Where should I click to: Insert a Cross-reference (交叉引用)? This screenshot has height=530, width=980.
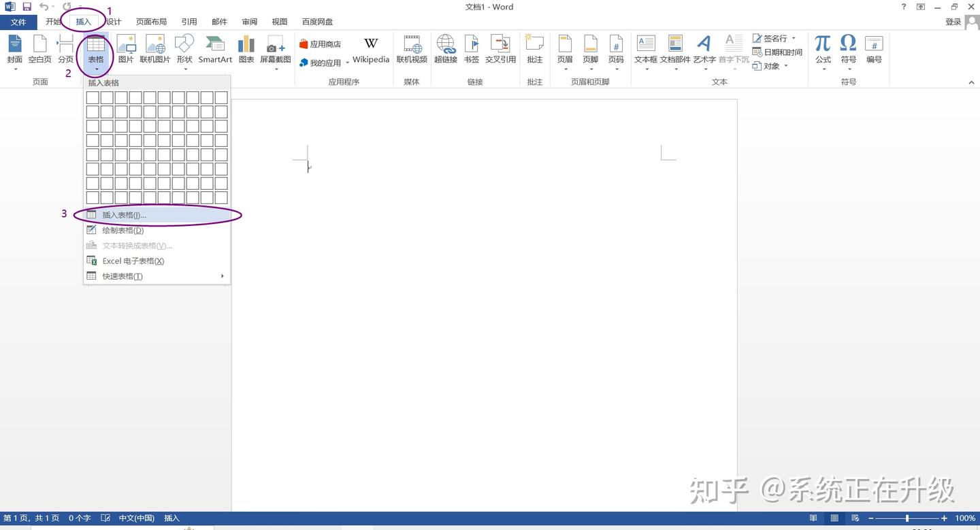point(500,51)
